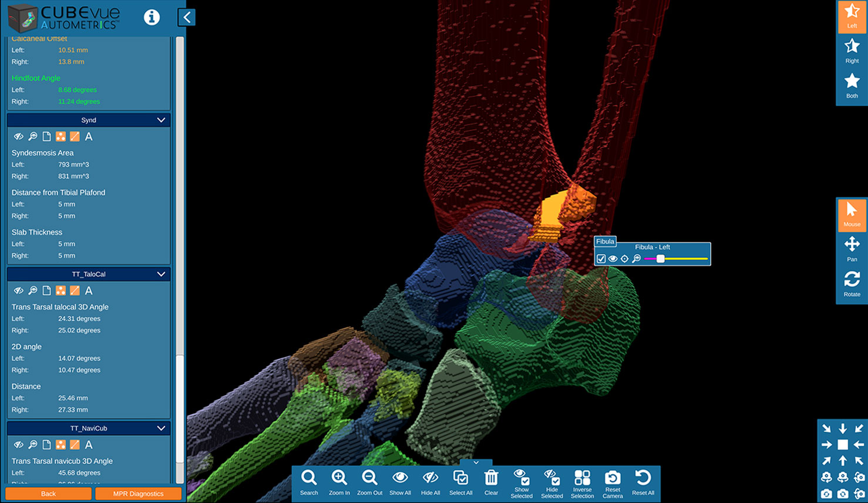Collapse the Synd section dropdown

point(161,120)
